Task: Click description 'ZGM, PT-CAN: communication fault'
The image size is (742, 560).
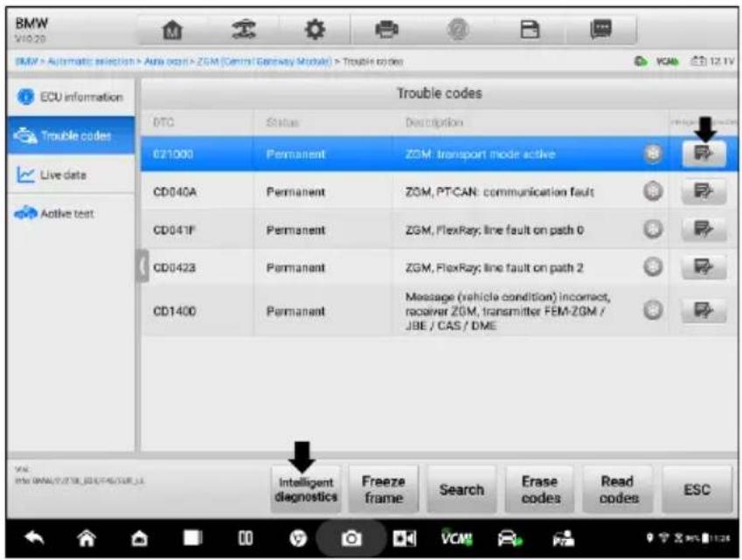Action: [500, 192]
